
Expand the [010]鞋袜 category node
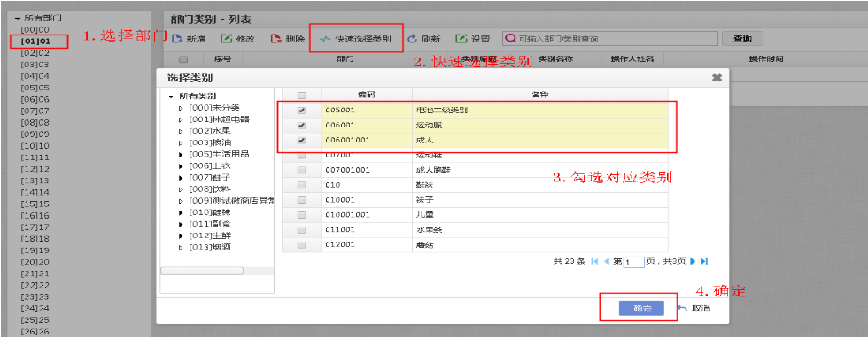coord(181,212)
